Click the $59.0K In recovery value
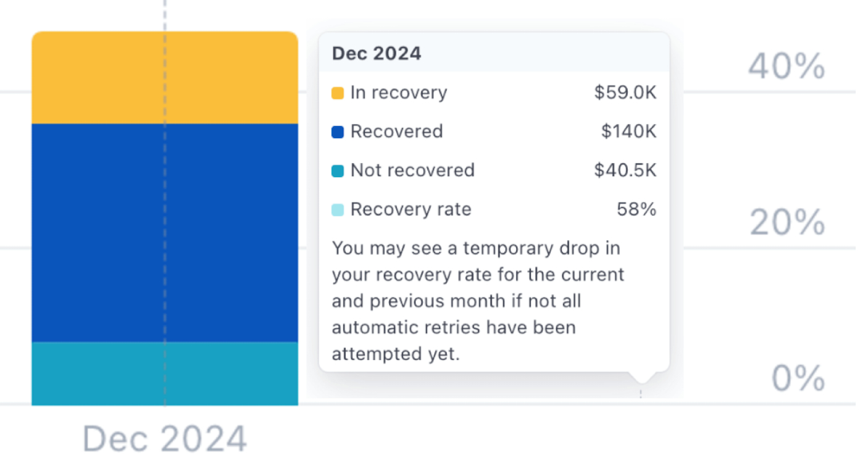The height and width of the screenshot is (473, 868). coord(625,93)
